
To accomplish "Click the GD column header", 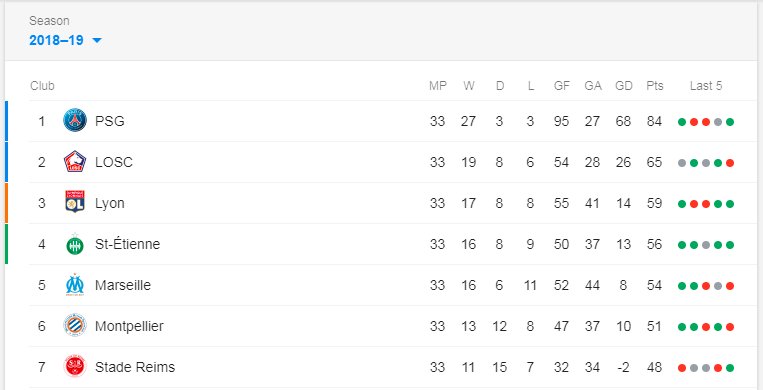I will point(623,86).
